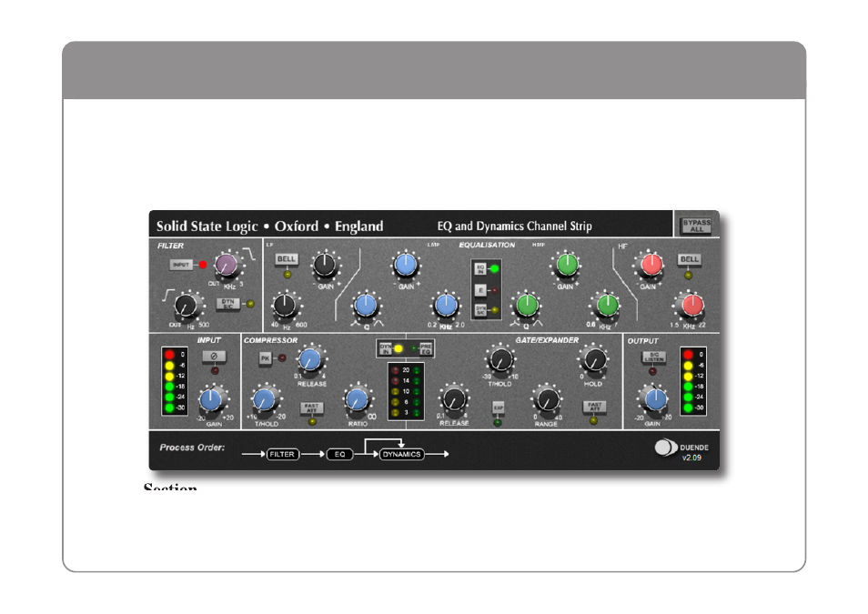868x614 pixels.
Task: Click the 'GATE/EXPANDER' section label
Action: [x=547, y=340]
